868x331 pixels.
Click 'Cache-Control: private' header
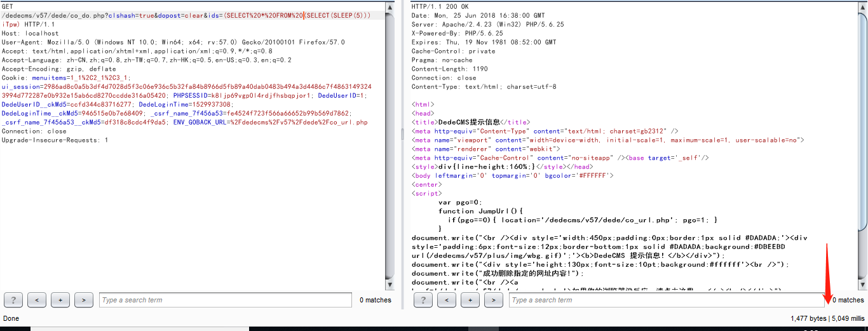tap(453, 51)
